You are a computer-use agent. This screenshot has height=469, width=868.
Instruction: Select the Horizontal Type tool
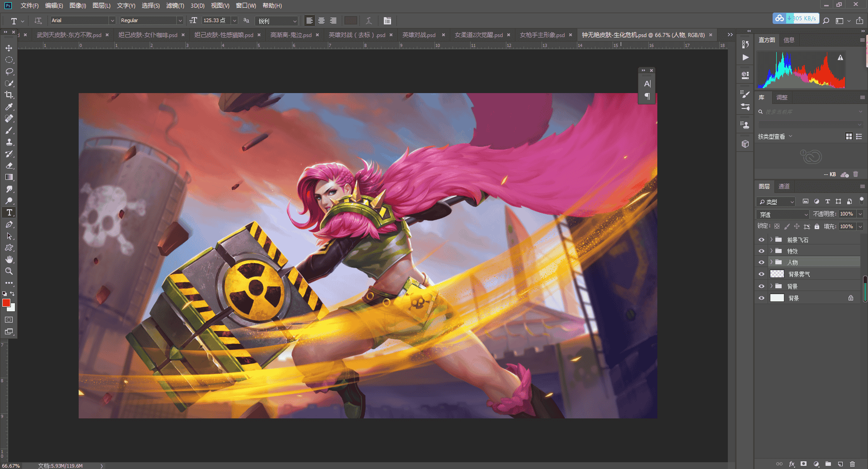[9, 212]
